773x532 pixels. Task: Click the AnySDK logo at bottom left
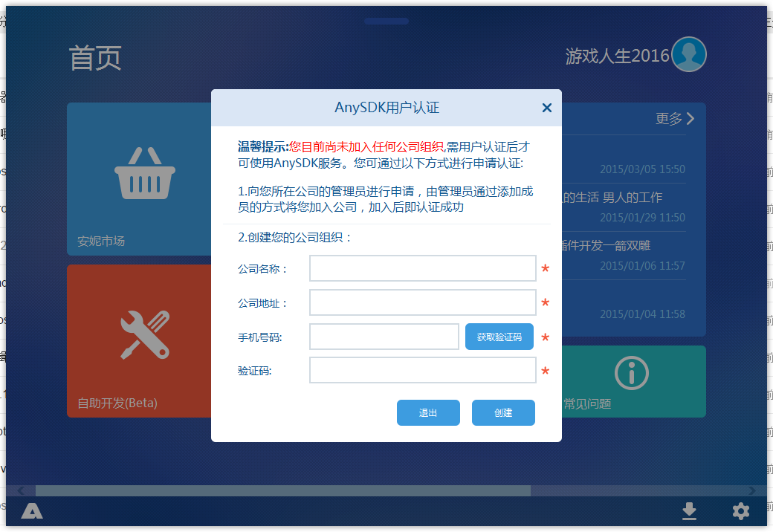click(x=31, y=511)
